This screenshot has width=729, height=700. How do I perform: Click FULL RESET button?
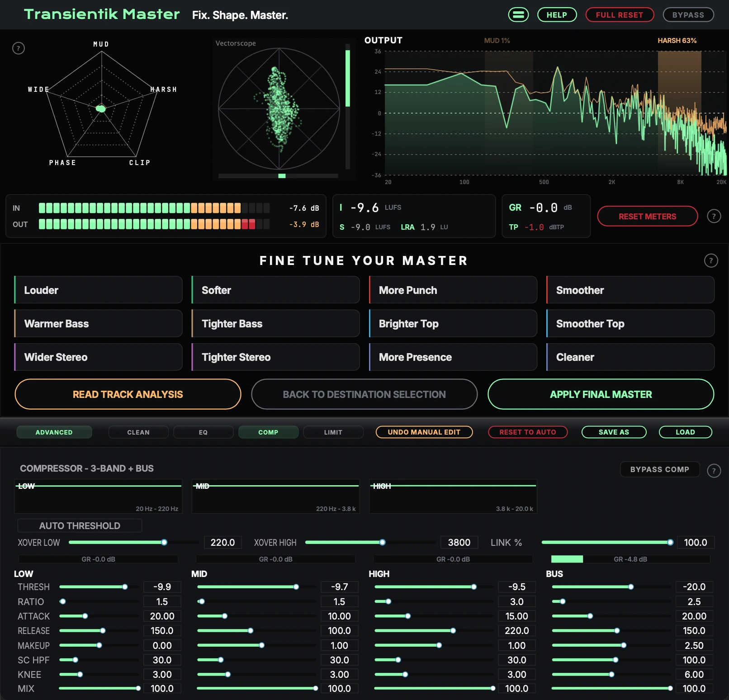tap(620, 15)
